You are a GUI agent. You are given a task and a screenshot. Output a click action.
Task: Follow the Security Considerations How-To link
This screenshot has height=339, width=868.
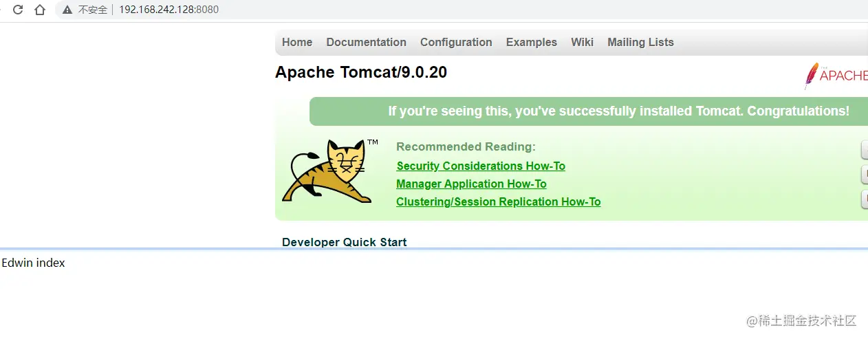coord(481,166)
